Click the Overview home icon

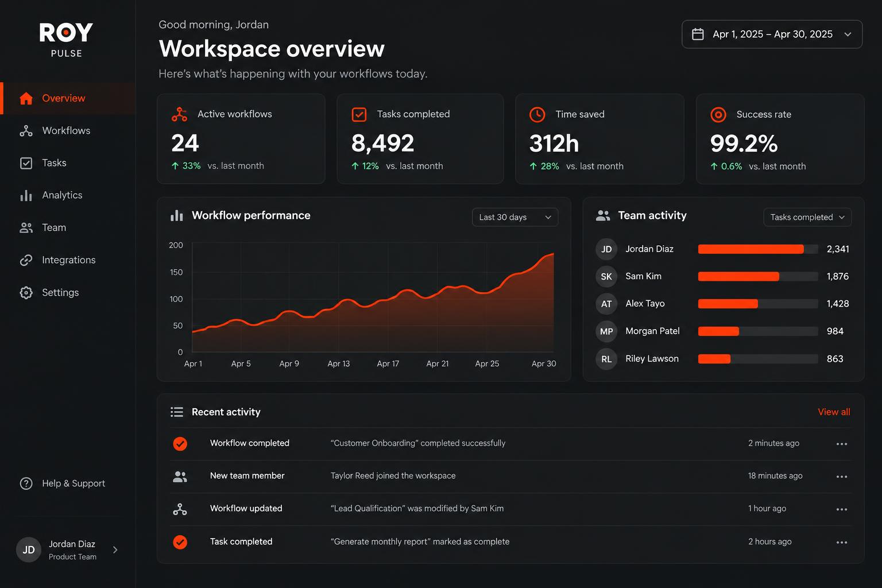pos(26,98)
